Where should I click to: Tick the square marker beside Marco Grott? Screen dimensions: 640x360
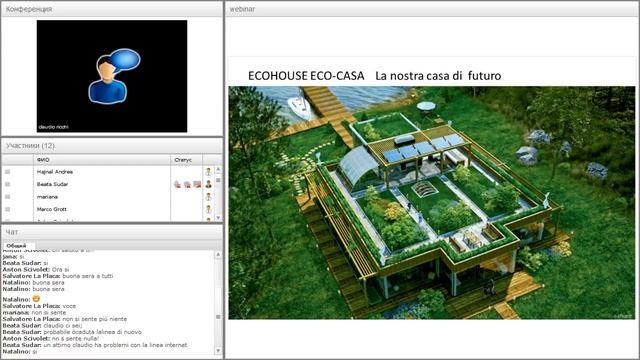click(x=7, y=209)
